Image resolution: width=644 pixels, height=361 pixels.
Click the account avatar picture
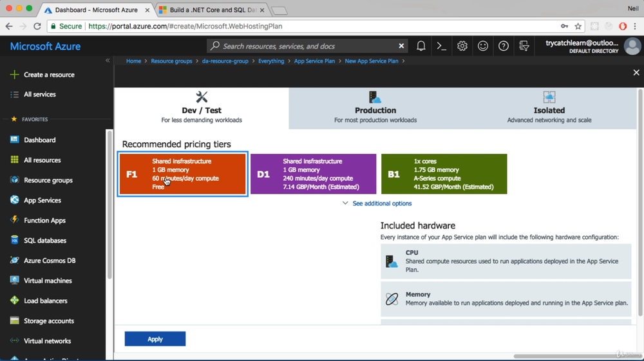pos(632,46)
